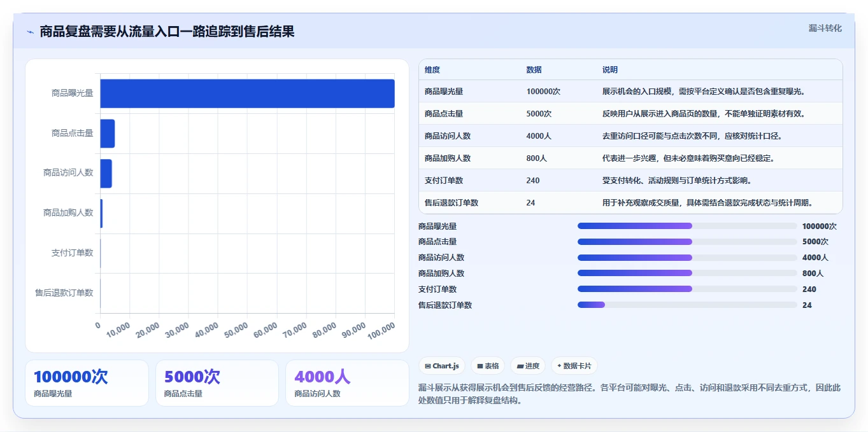Click the 240 table cell

(x=533, y=181)
